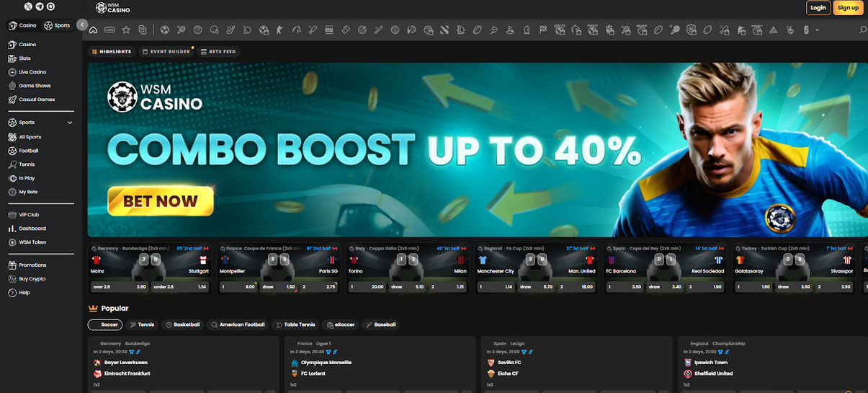The image size is (868, 393).
Task: Switch to the Bets Feed tab
Action: 218,52
